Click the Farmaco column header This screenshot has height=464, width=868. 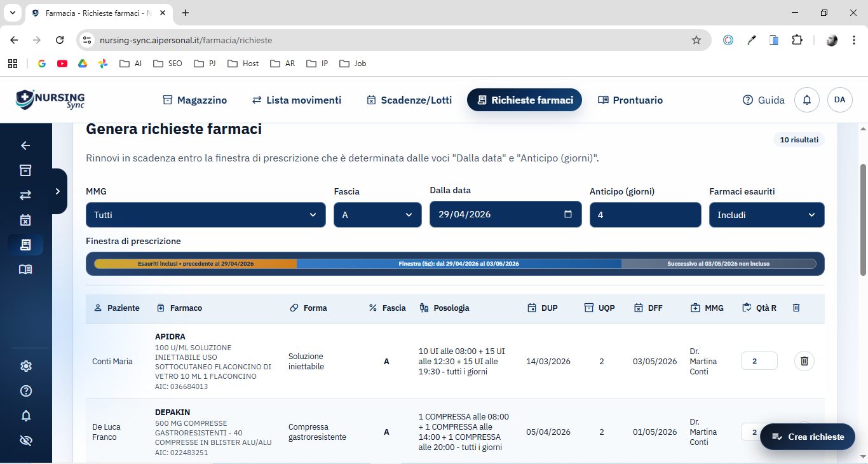[x=179, y=308]
